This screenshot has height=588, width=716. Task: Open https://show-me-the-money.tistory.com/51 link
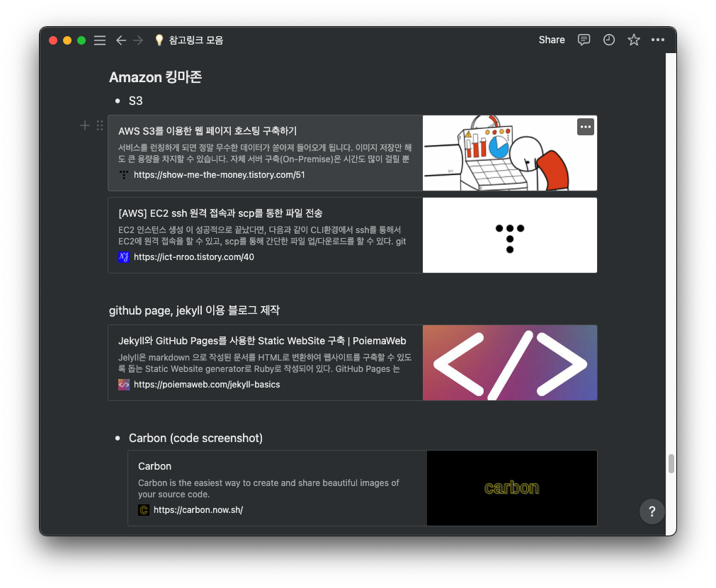click(219, 174)
